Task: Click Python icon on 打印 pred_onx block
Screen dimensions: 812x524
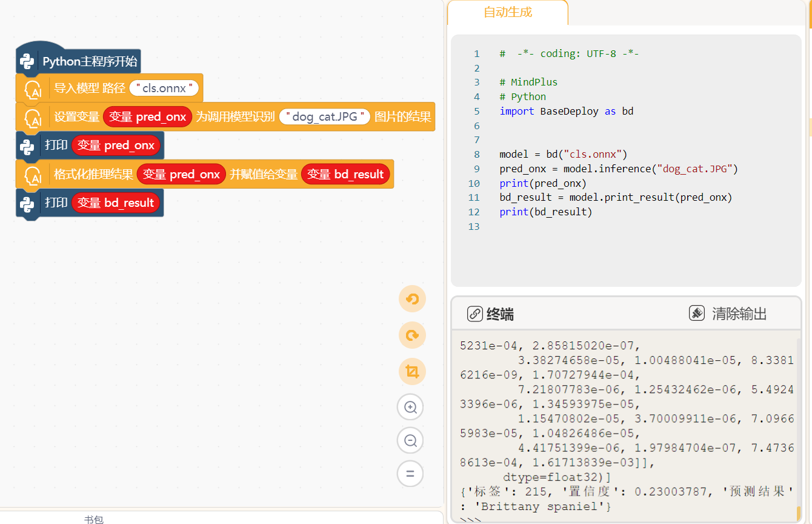Action: pos(27,146)
